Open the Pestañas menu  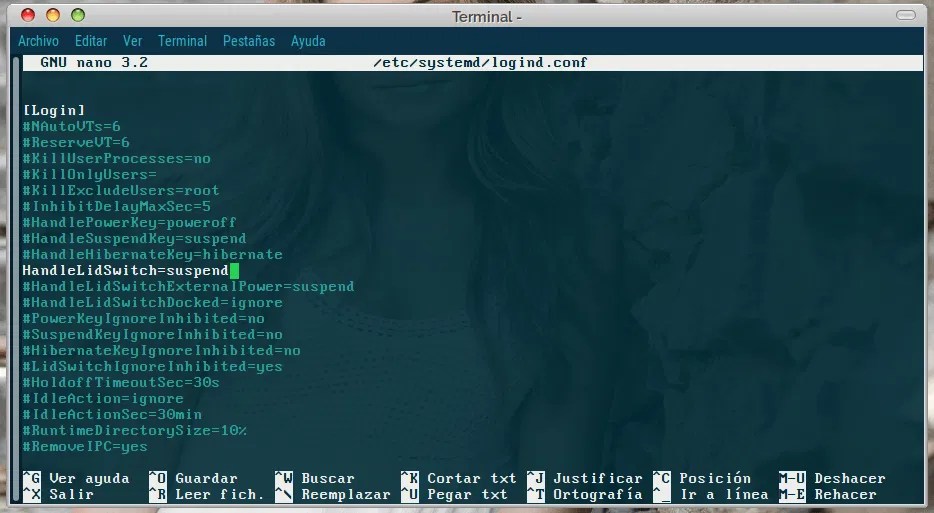(248, 41)
